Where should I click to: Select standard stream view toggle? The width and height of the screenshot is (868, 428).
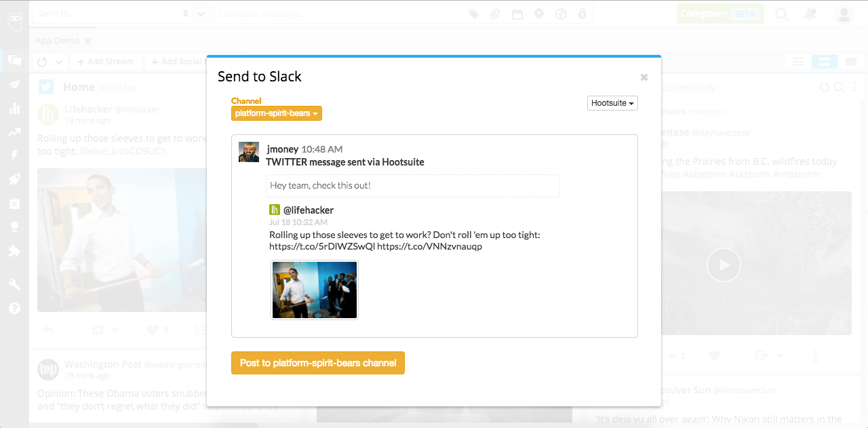tap(825, 62)
